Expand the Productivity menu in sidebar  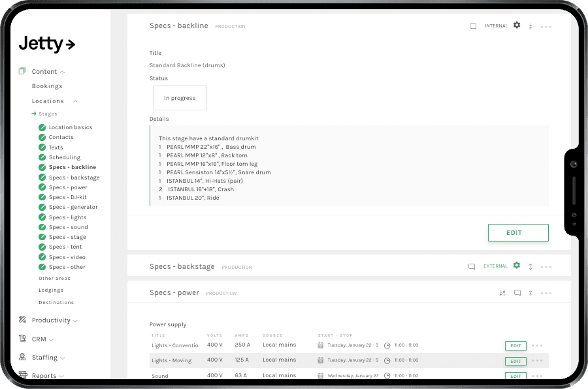point(54,320)
